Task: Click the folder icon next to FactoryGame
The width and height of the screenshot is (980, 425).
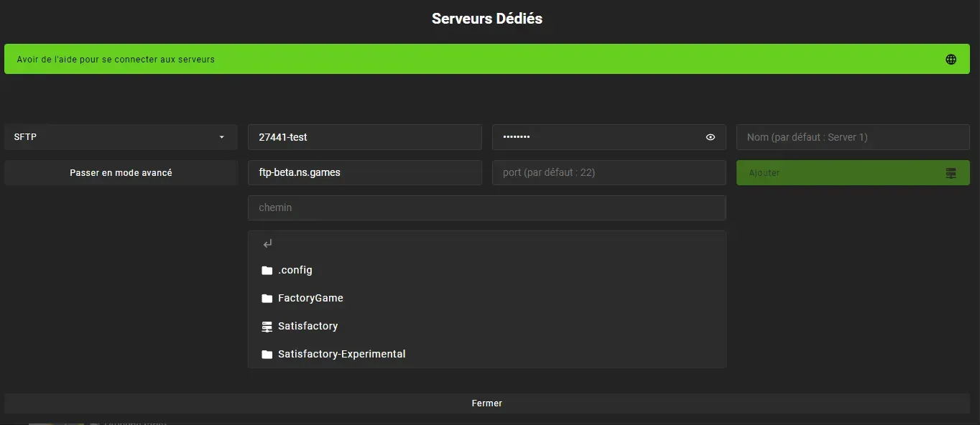Action: [x=267, y=298]
